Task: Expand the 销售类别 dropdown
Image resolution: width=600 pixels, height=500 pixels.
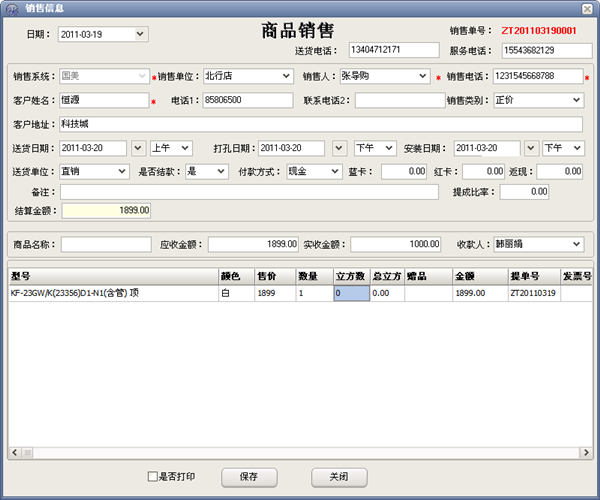Action: pos(576,100)
